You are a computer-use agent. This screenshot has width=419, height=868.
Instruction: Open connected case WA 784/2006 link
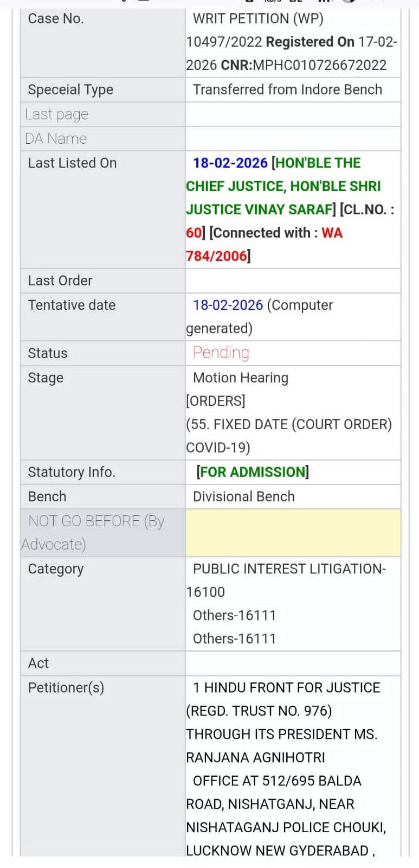click(217, 256)
